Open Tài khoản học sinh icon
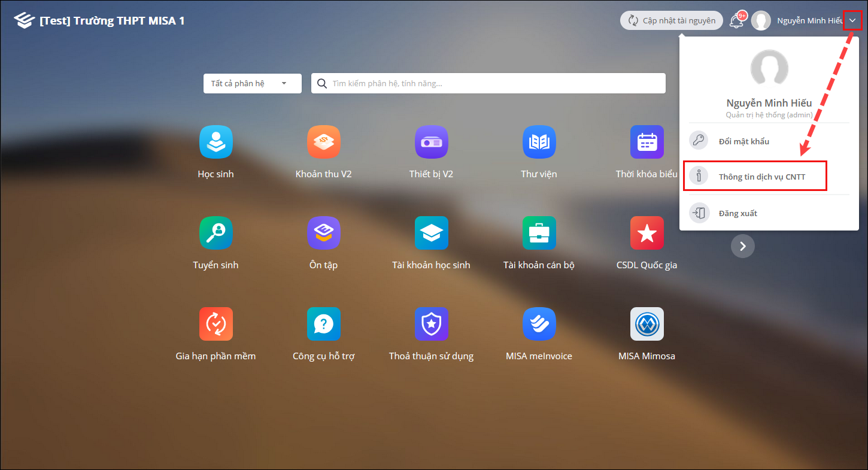The width and height of the screenshot is (868, 470). click(x=431, y=233)
